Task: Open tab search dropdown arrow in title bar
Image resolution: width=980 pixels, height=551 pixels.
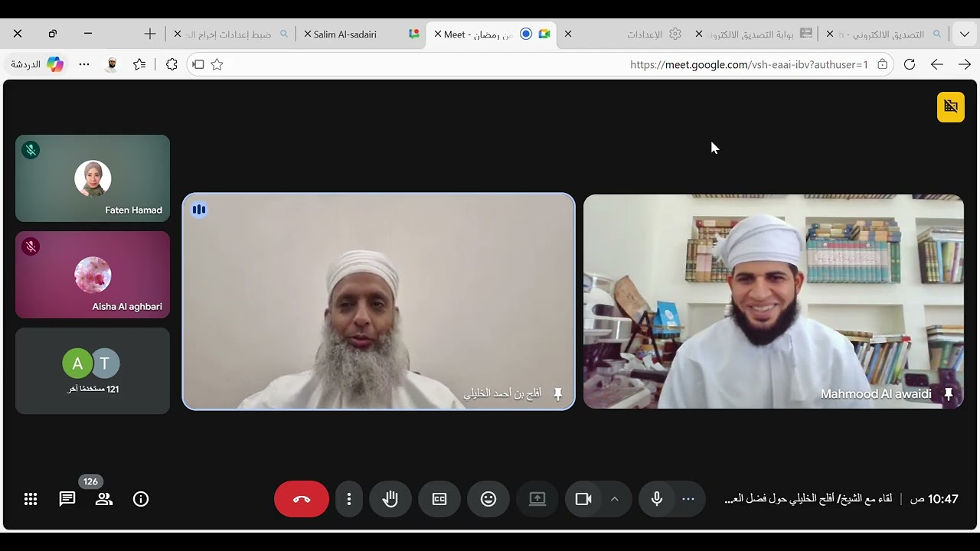Action: tap(965, 34)
